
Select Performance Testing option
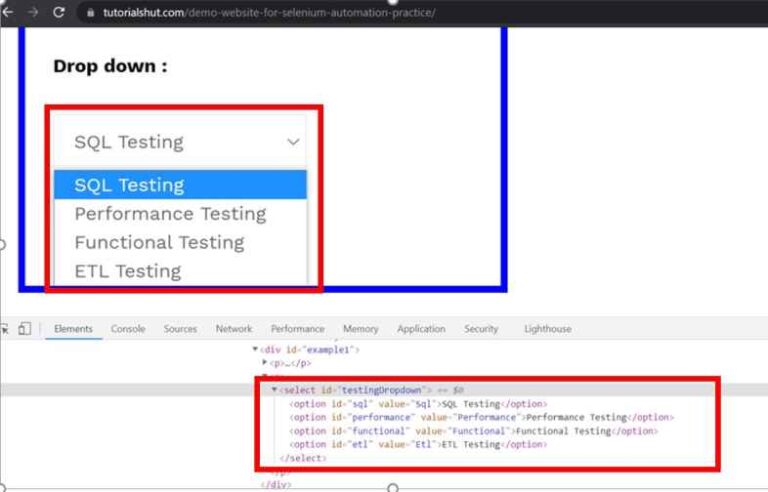point(180,214)
